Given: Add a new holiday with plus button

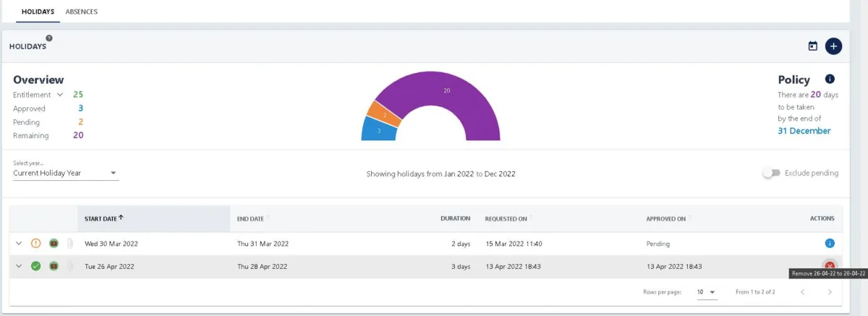Looking at the screenshot, I should 833,46.
